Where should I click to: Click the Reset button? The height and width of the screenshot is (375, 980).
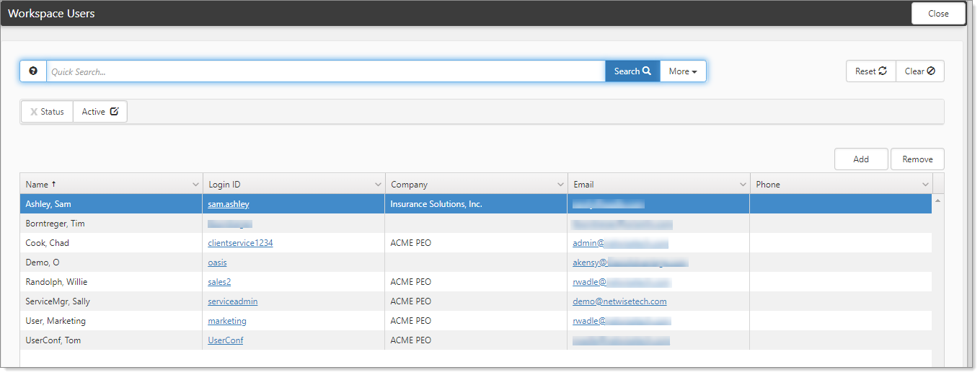[871, 71]
